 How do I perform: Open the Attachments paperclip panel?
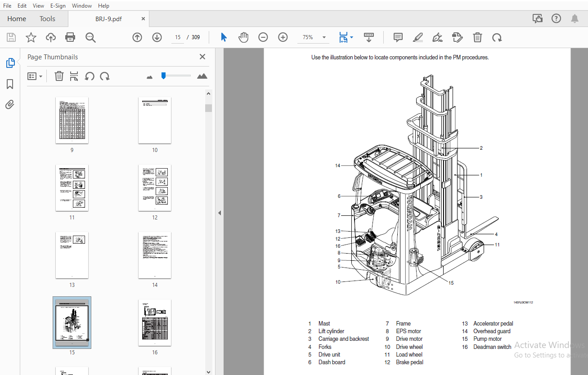coord(10,105)
